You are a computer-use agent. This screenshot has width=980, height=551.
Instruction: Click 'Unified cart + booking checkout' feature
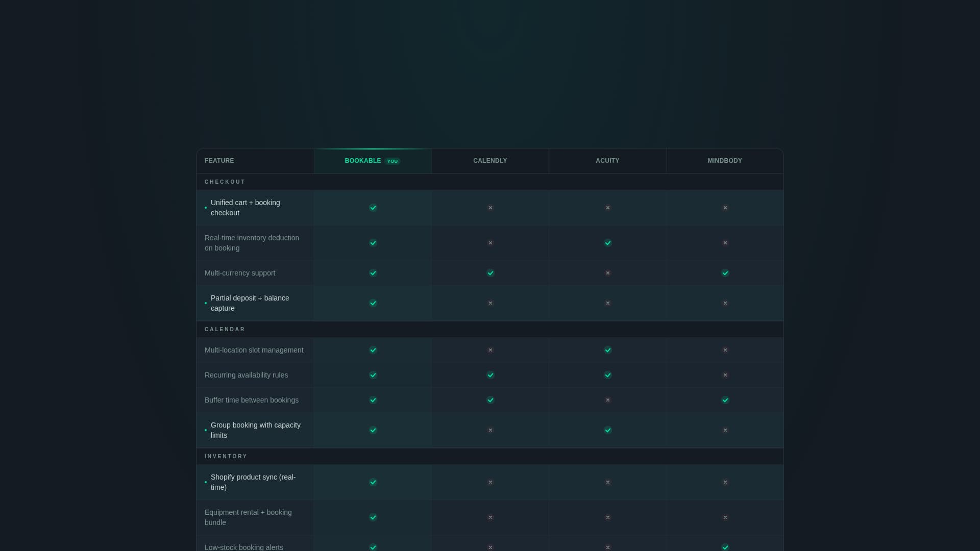tap(246, 208)
